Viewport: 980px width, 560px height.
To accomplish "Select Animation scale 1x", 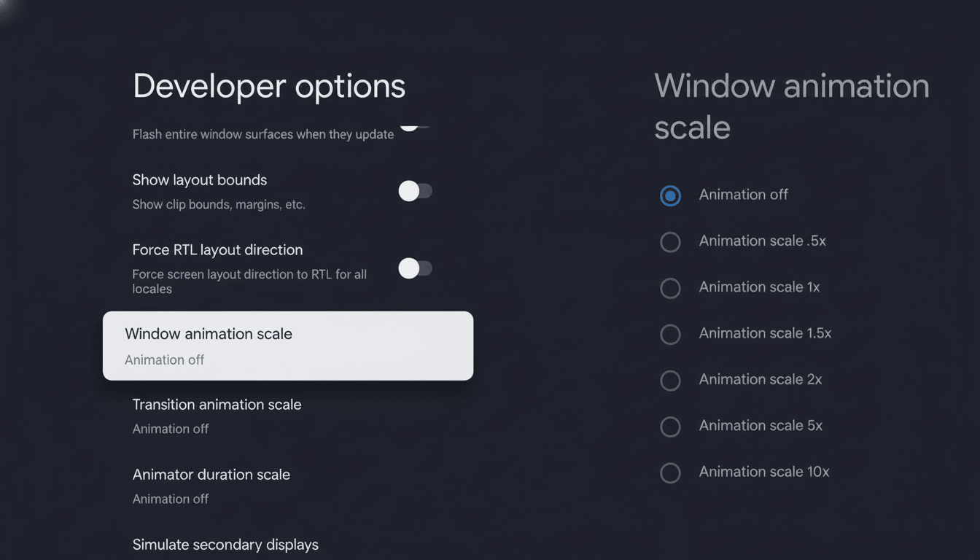I will coord(670,288).
